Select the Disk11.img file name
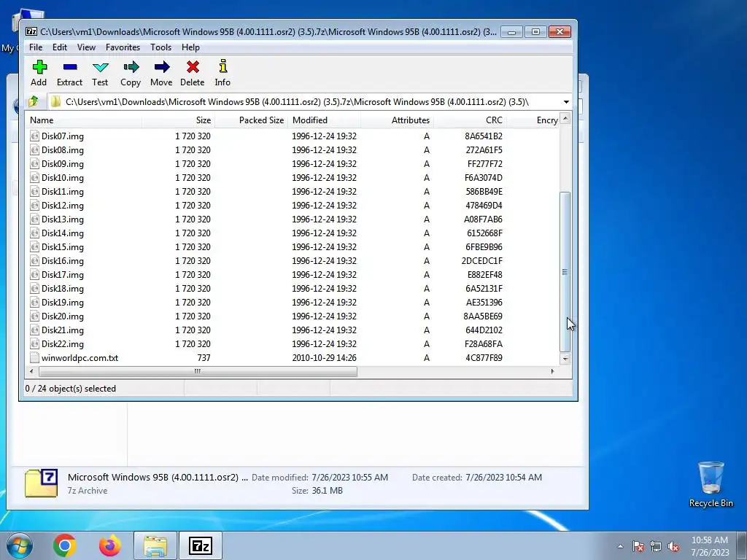 [63, 192]
